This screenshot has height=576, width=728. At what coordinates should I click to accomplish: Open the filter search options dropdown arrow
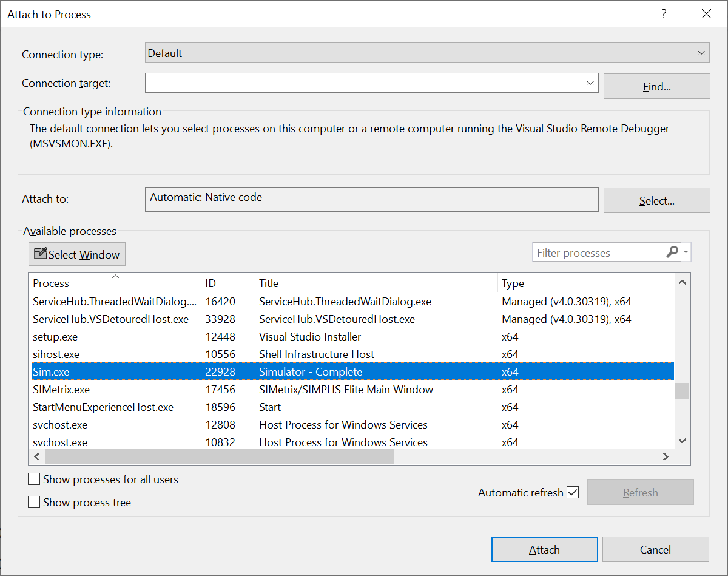pyautogui.click(x=686, y=252)
